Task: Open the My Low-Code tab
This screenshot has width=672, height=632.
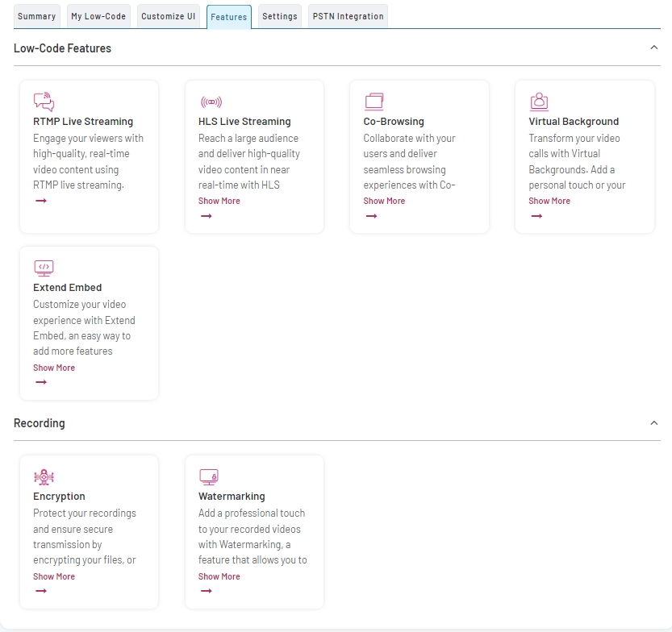Action: tap(98, 16)
